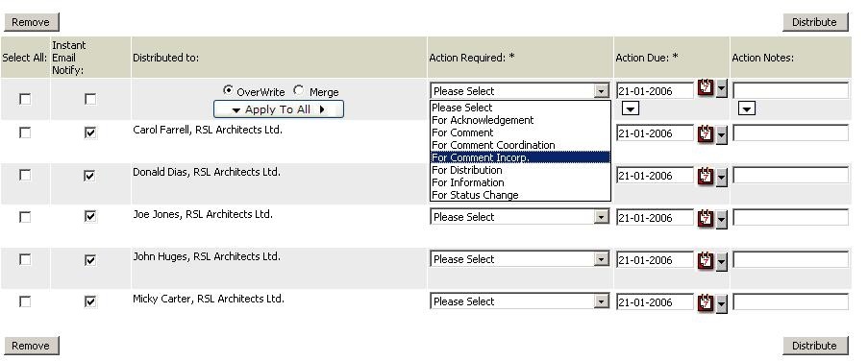
Task: Open calendar icon for Micky Carter's due date
Action: click(x=706, y=301)
